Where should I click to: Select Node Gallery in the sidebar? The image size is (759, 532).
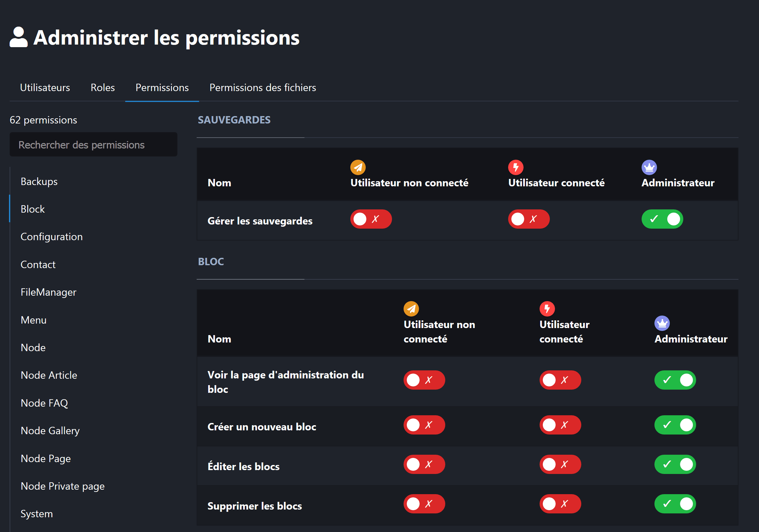tap(50, 430)
